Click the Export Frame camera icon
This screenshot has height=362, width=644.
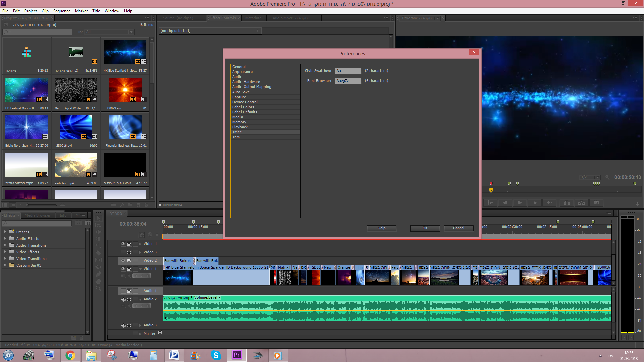point(596,203)
